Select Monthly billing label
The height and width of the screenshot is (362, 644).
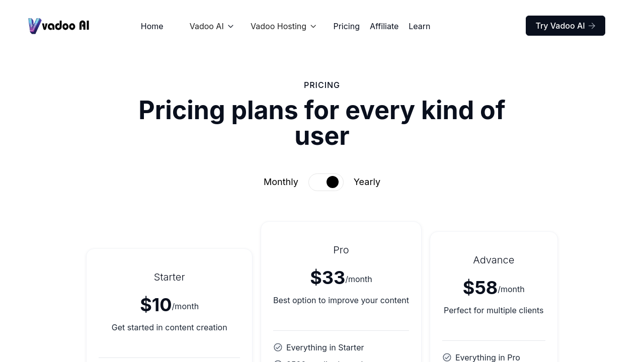tap(281, 182)
